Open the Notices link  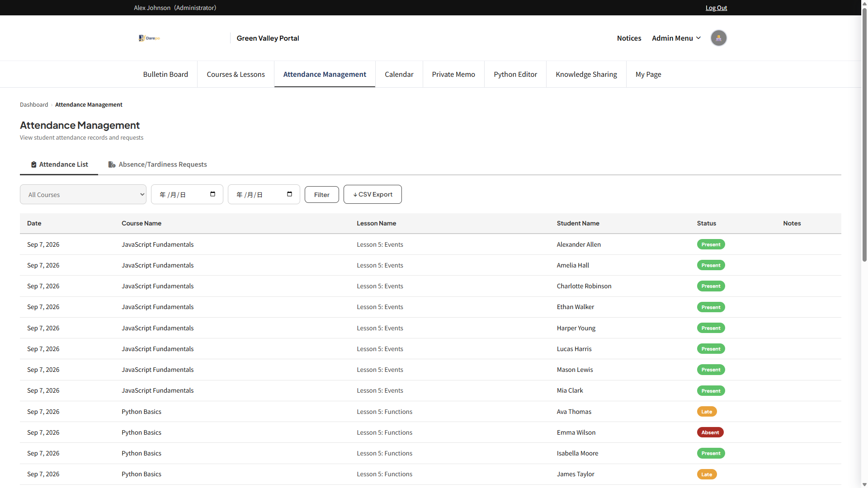(x=629, y=38)
